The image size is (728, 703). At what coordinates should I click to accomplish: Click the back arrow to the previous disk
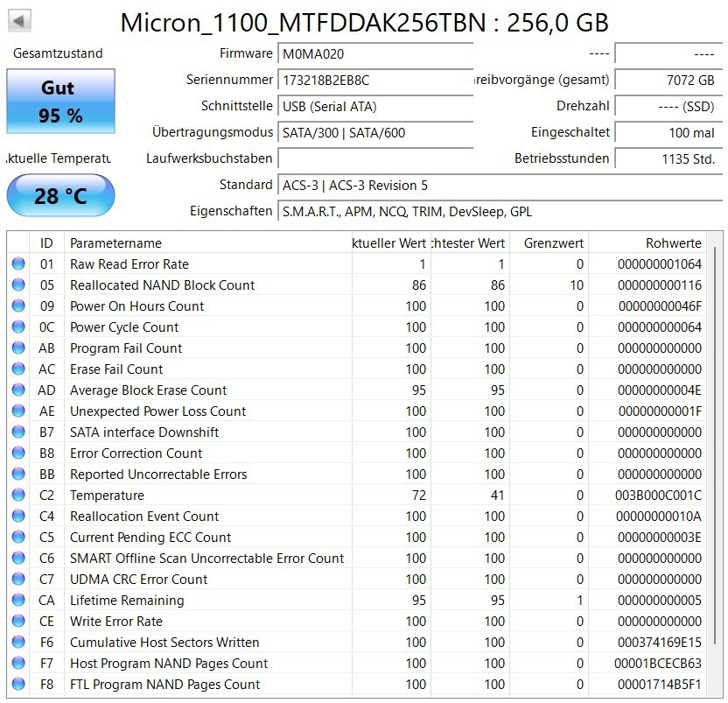[19, 20]
